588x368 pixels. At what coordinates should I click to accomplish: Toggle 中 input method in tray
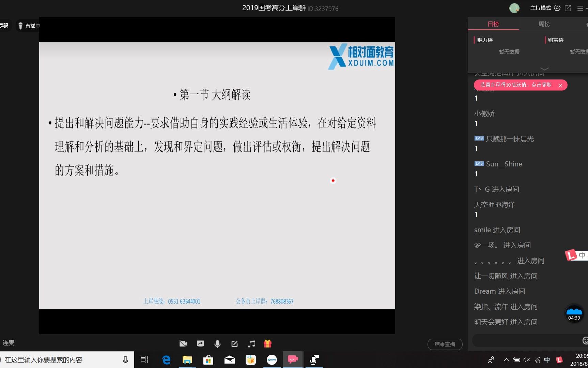[x=547, y=360]
